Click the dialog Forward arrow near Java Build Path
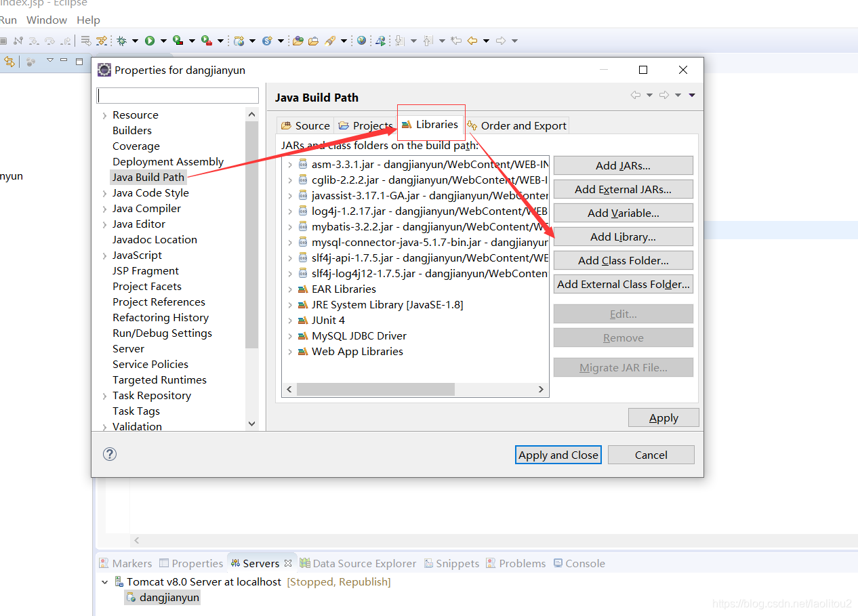 [x=664, y=95]
